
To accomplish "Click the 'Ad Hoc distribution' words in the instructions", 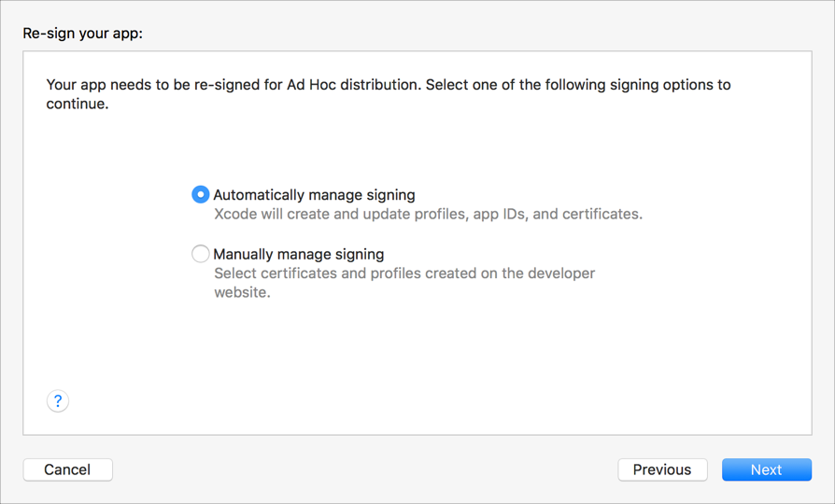I will click(x=353, y=85).
